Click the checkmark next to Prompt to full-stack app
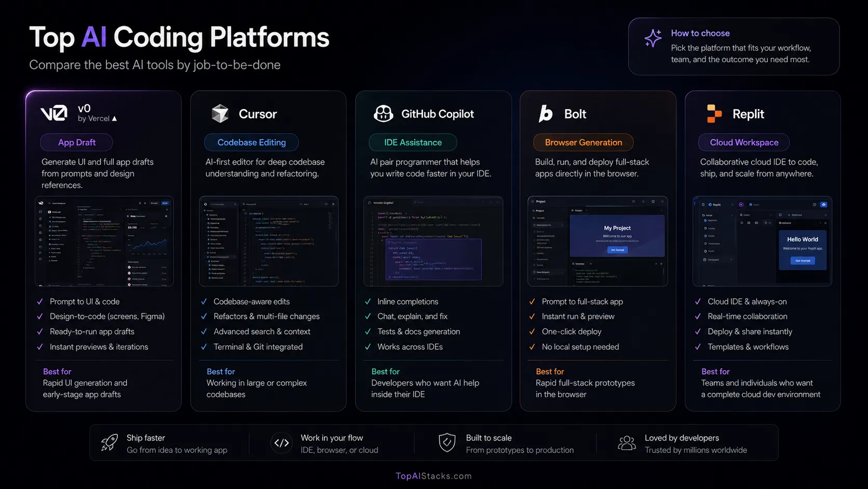 click(532, 301)
